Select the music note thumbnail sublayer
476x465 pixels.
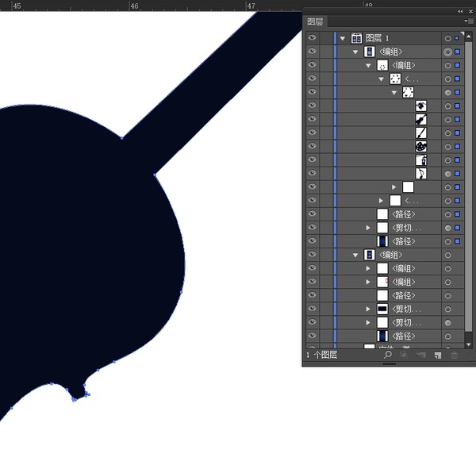pos(420,174)
